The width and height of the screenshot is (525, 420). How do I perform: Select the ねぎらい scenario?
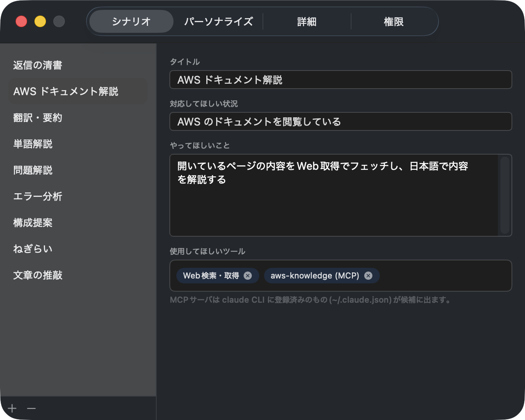tap(78, 249)
